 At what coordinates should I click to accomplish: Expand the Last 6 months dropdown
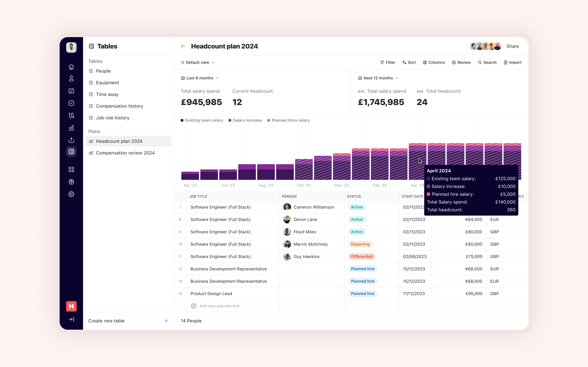[x=200, y=78]
